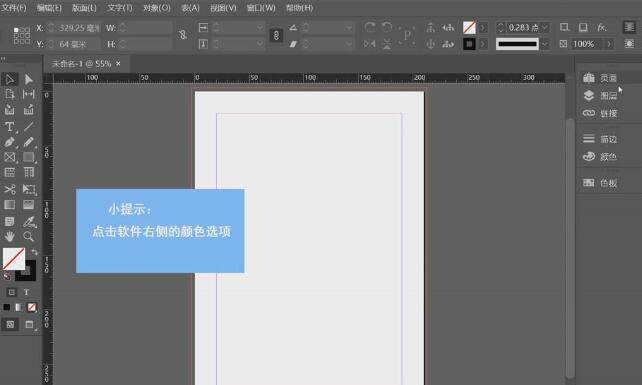
Task: Open stroke style line dropdown
Action: (545, 44)
